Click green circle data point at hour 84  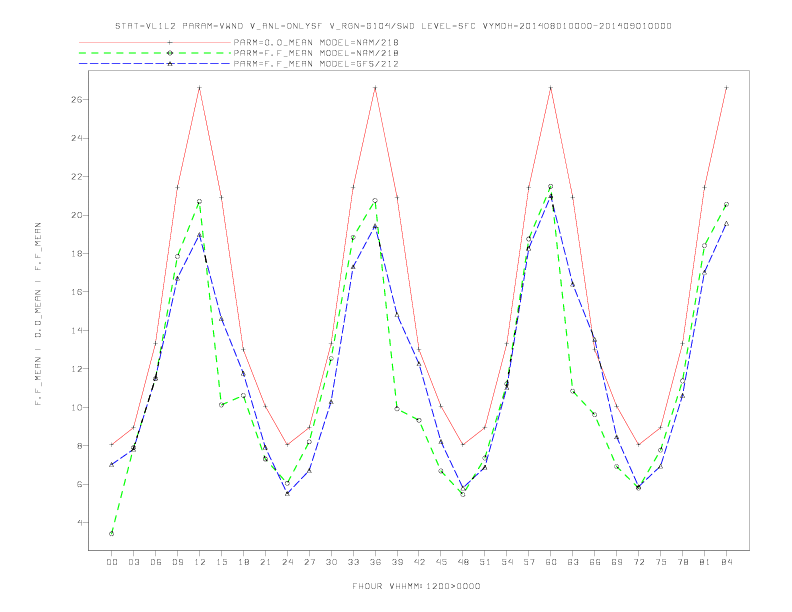click(x=726, y=205)
